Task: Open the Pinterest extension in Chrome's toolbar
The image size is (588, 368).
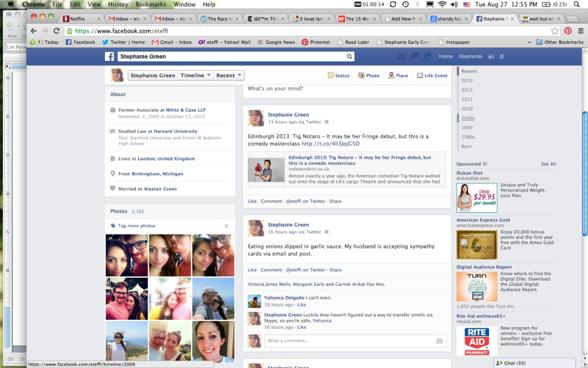Action: tap(568, 31)
